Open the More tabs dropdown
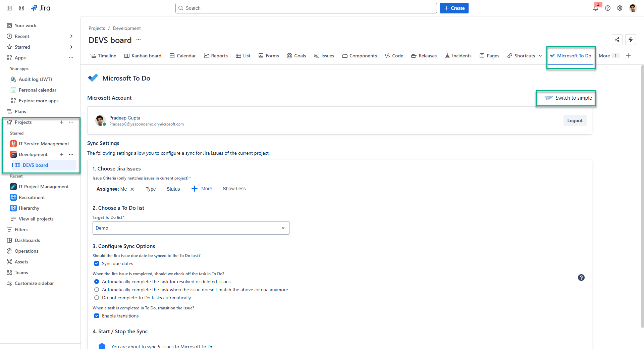The height and width of the screenshot is (349, 644). [x=608, y=56]
